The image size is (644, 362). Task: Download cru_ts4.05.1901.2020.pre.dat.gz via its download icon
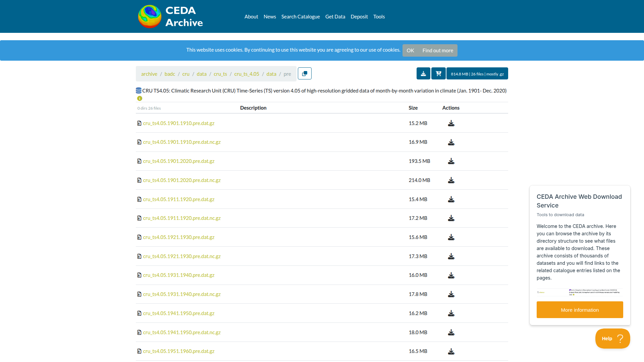451,161
